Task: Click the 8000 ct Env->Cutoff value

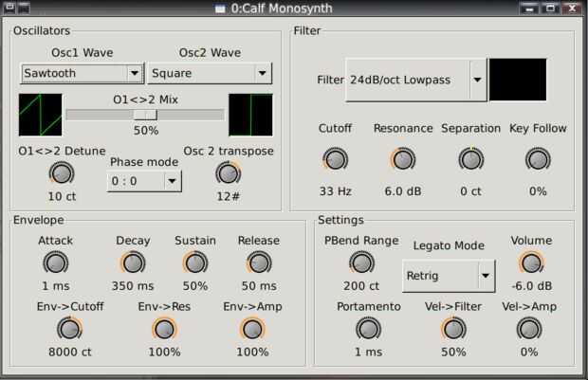Action: pos(70,352)
